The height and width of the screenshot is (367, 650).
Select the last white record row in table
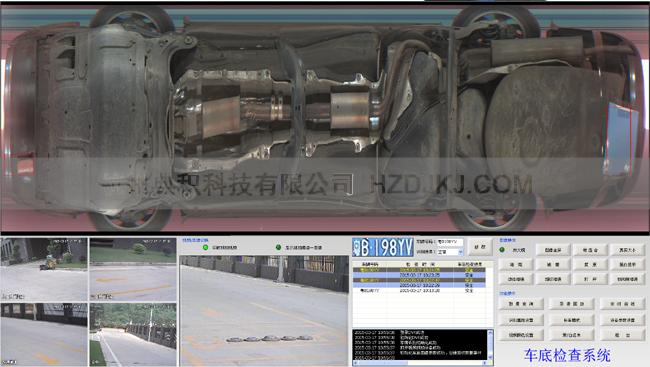[419, 291]
